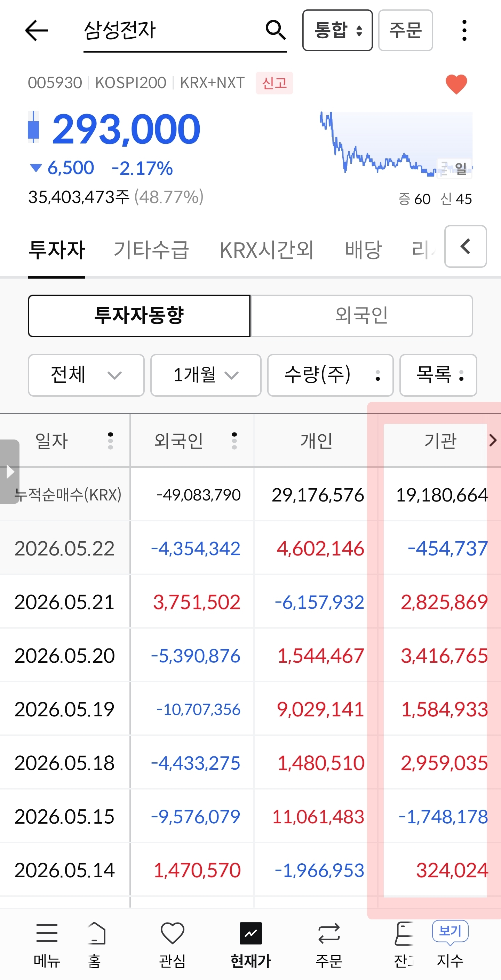The image size is (501, 980).
Task: Open the 일자 column options dots
Action: tap(110, 441)
